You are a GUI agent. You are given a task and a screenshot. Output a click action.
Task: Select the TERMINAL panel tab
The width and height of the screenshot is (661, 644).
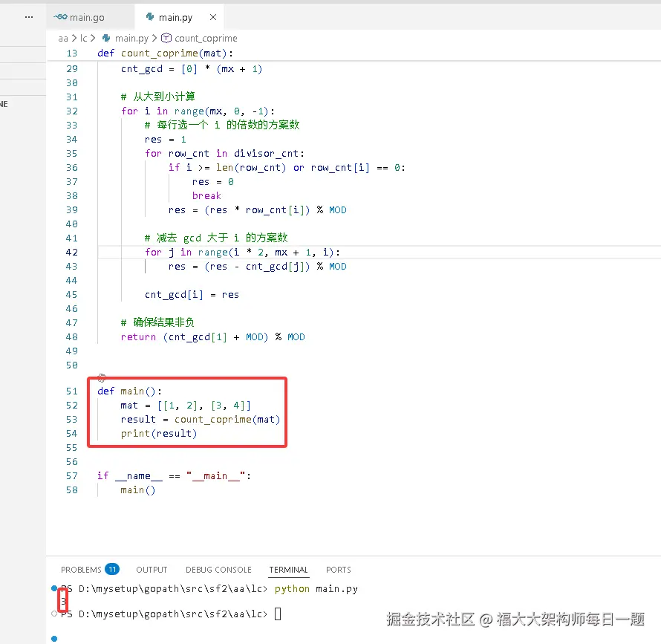(289, 570)
